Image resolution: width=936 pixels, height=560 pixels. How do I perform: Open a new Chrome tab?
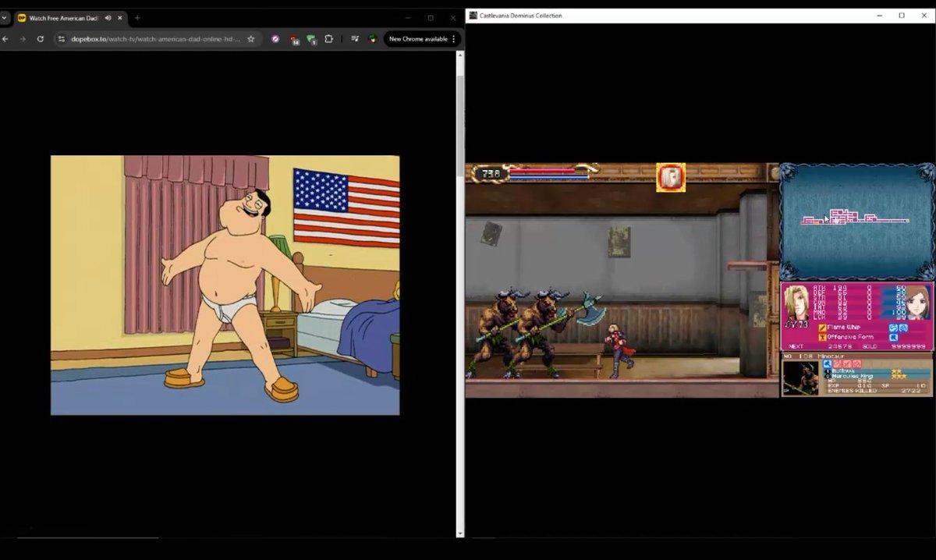coord(137,17)
